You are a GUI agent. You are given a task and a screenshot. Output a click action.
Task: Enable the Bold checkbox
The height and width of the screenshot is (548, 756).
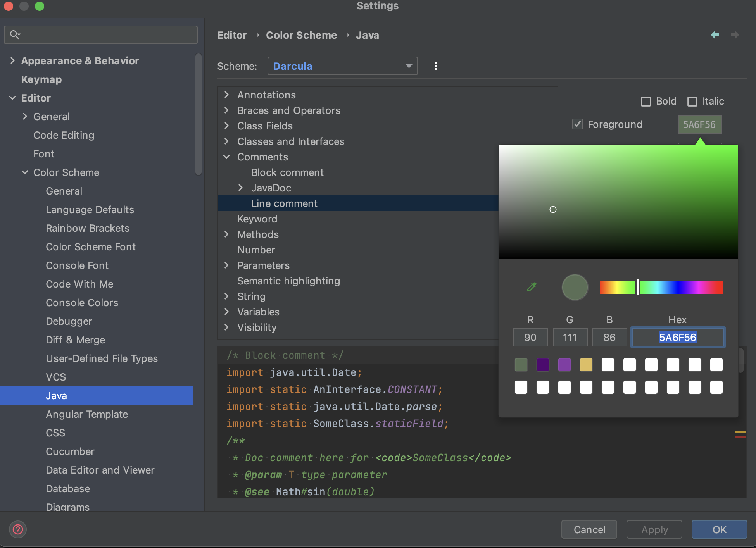(646, 102)
